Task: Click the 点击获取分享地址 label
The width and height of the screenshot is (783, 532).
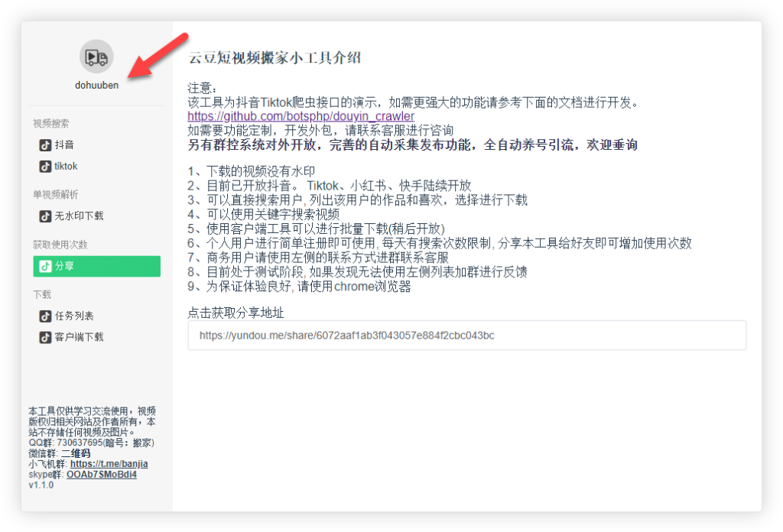Action: pos(236,313)
